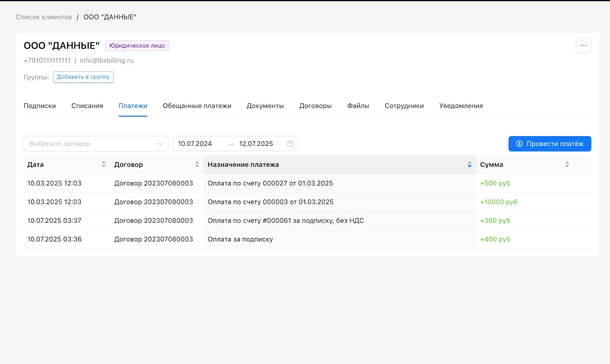610x364 pixels.
Task: Open the Документы tab
Action: click(x=265, y=106)
